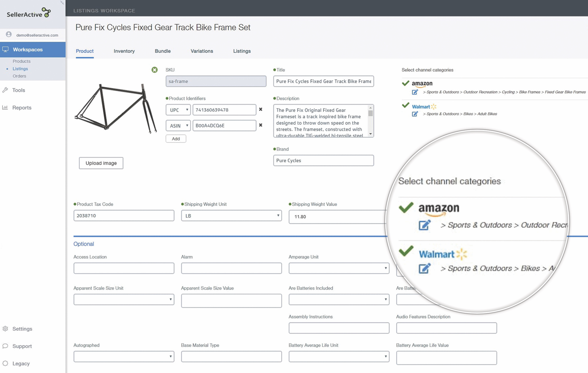Toggle the Amazon channel checkmark
The image size is (588, 373).
tap(405, 83)
